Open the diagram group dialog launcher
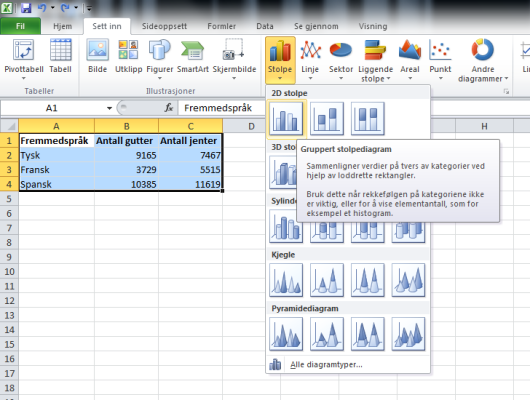 [506, 91]
